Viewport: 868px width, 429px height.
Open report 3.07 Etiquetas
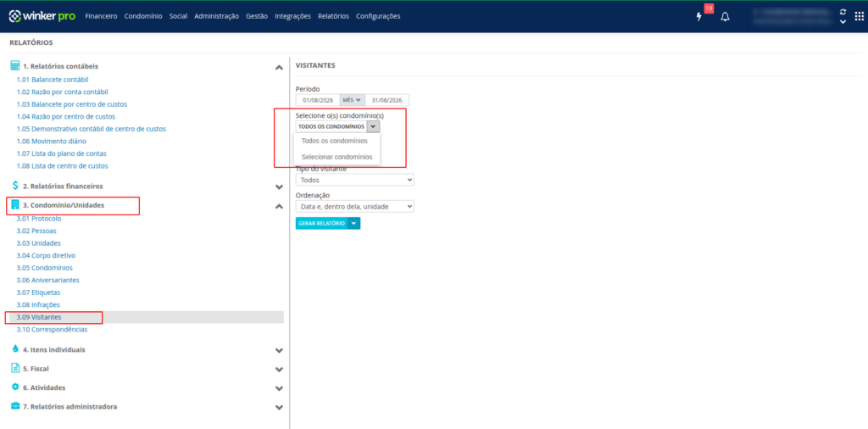39,292
